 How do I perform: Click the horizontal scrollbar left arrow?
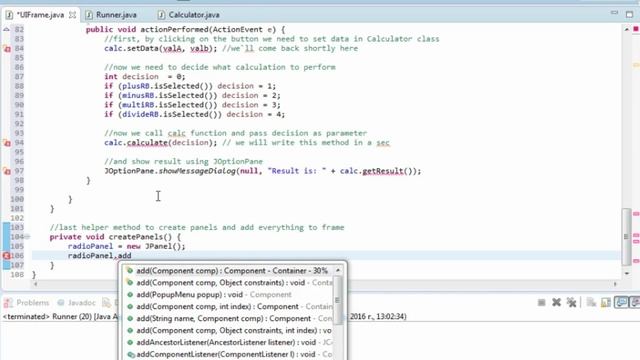tap(35, 284)
